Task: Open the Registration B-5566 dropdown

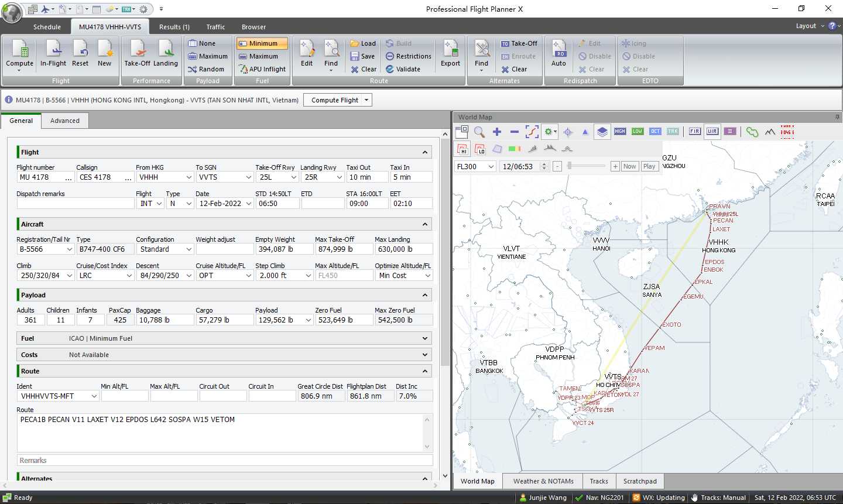Action: [x=69, y=249]
